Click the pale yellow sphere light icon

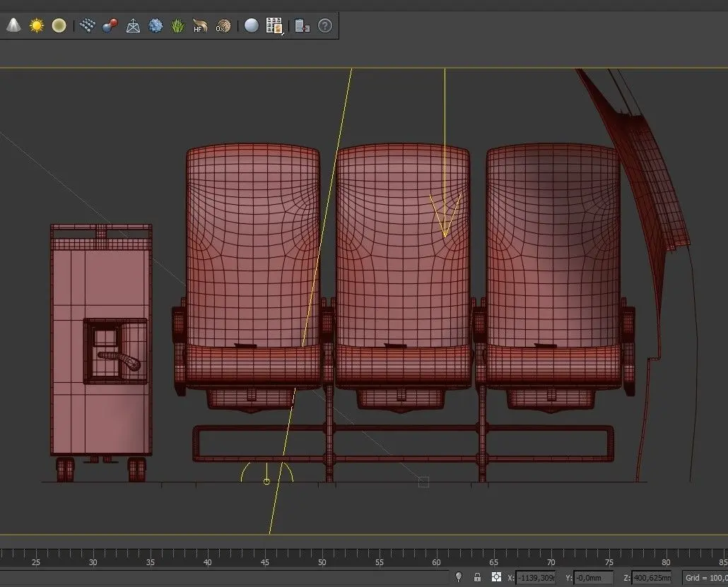tap(59, 26)
